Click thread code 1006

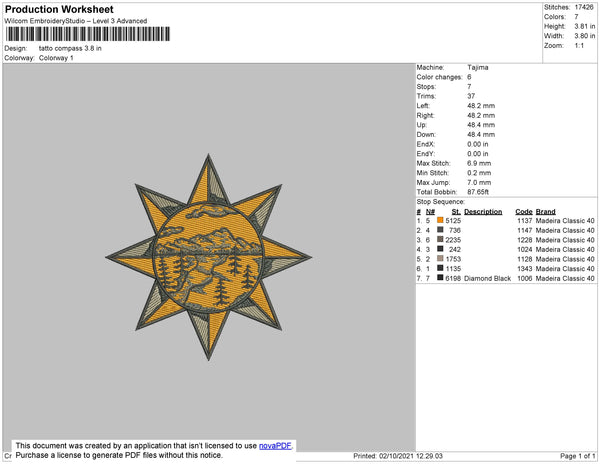525,278
